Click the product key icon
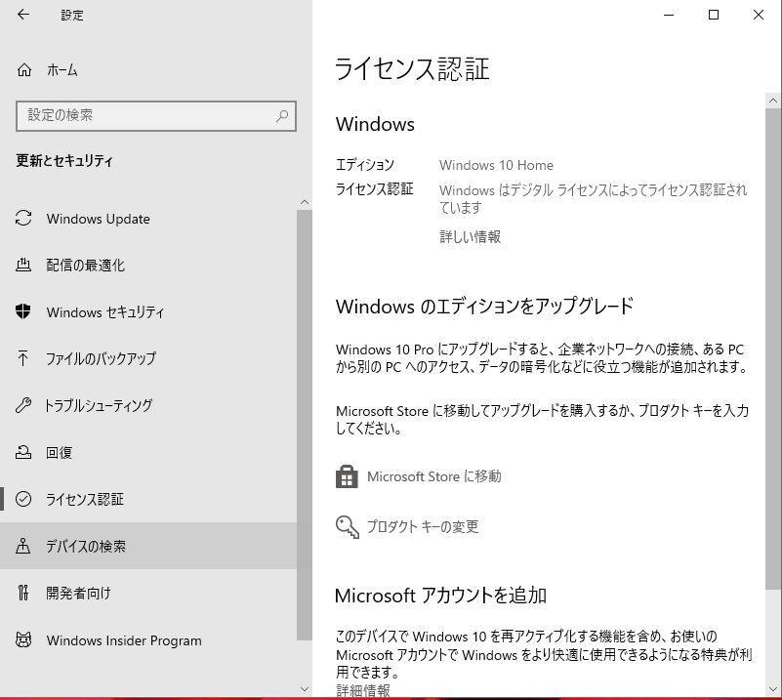This screenshot has height=700, width=782. tap(348, 527)
